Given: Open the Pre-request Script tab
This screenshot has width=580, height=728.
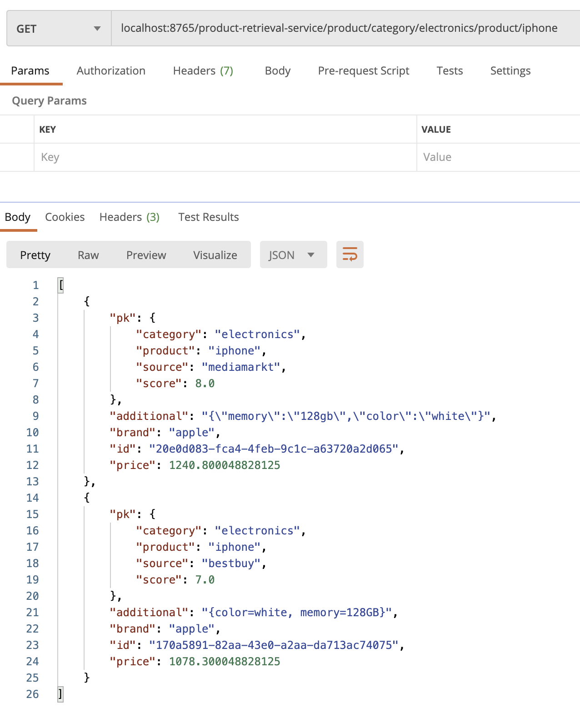Looking at the screenshot, I should coord(364,71).
